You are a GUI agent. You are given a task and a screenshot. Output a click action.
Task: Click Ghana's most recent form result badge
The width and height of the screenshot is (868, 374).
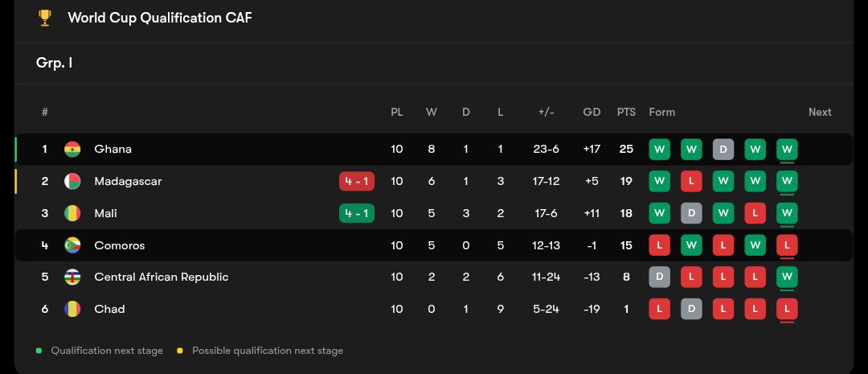787,149
